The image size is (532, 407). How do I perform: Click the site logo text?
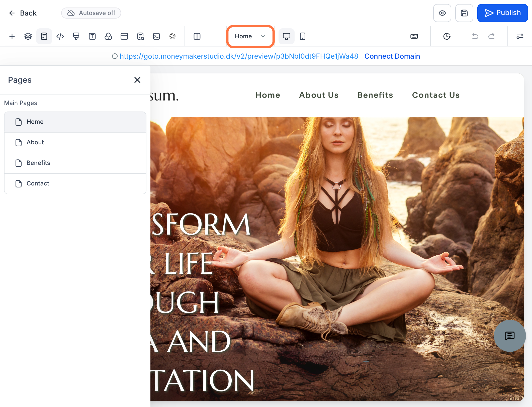point(165,95)
